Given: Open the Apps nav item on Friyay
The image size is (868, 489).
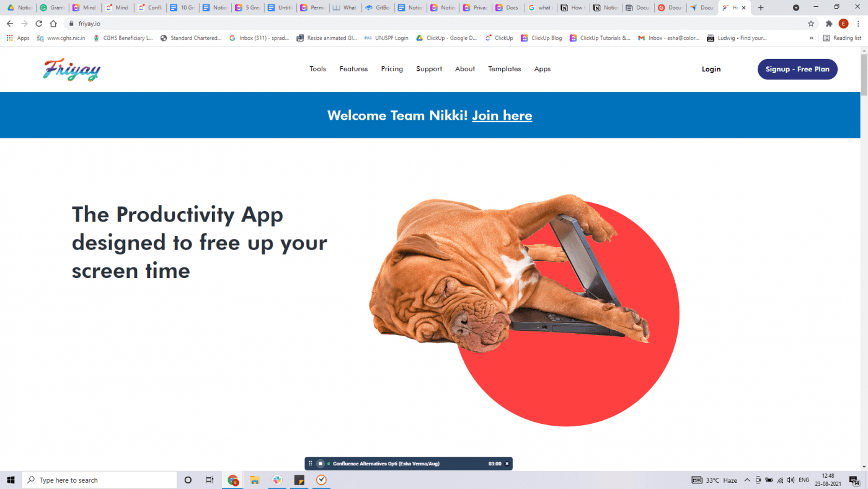Looking at the screenshot, I should pyautogui.click(x=542, y=69).
